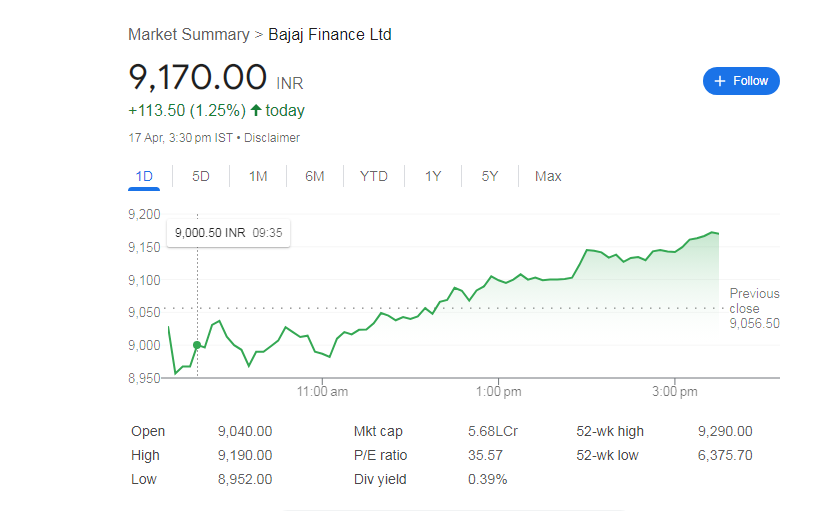Click the Mkt cap label
828x511 pixels.
378,431
